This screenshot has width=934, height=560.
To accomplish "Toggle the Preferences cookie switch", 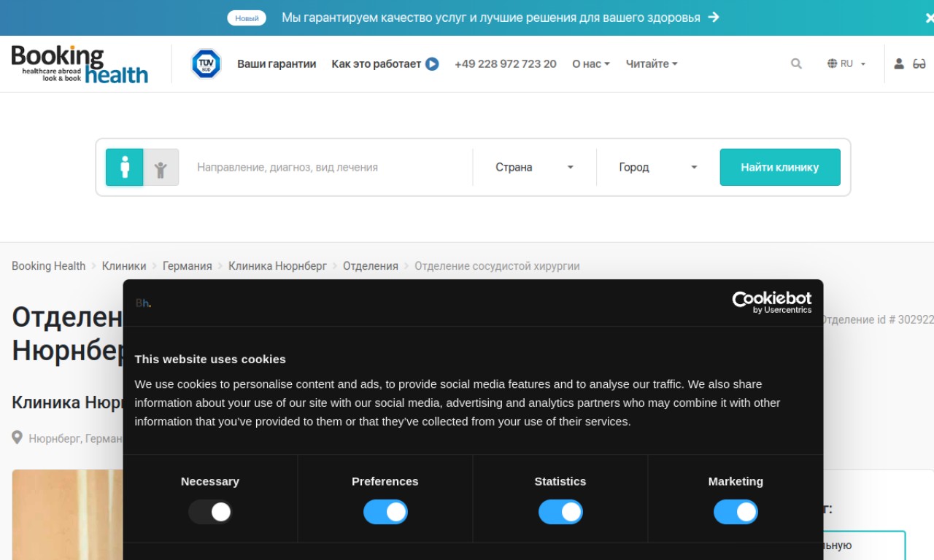I will [385, 512].
